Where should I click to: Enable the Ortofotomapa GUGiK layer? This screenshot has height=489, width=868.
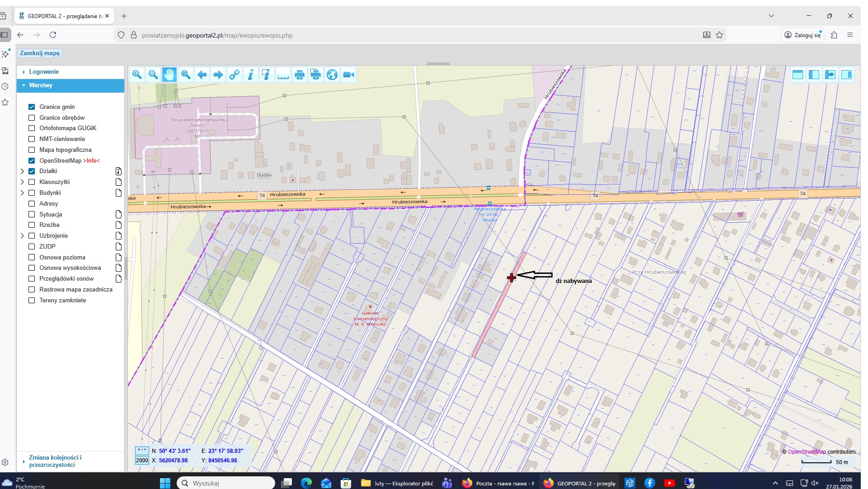pyautogui.click(x=32, y=128)
